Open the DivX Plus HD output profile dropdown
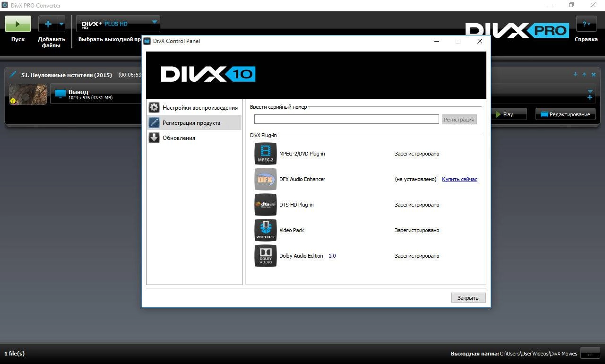This screenshot has height=364, width=605. [118, 24]
